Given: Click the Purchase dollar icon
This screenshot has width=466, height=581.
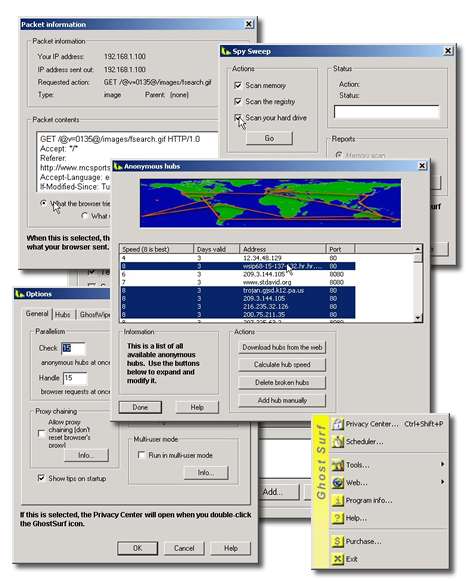Looking at the screenshot, I should click(337, 541).
